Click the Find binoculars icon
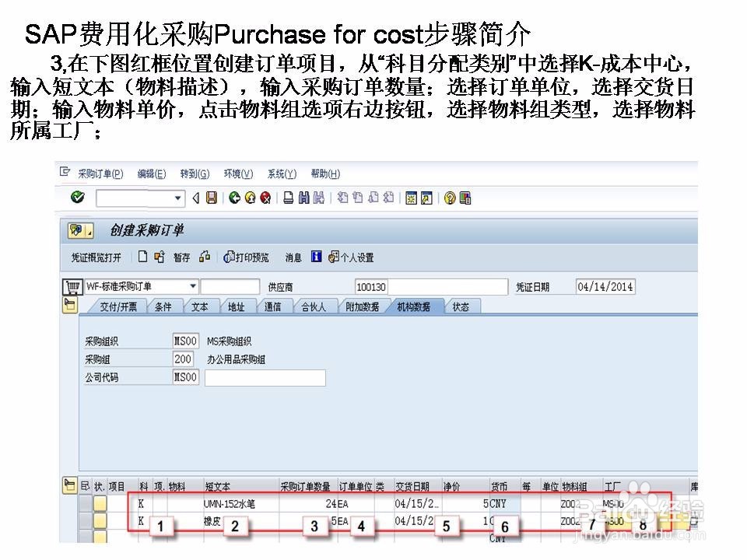The height and width of the screenshot is (560, 747). tap(304, 198)
